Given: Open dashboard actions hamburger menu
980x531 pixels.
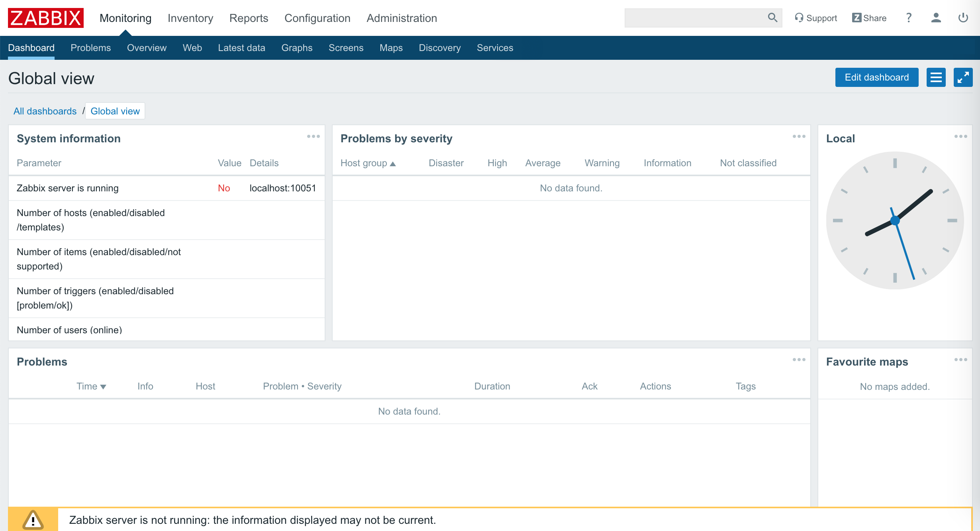Looking at the screenshot, I should 936,77.
